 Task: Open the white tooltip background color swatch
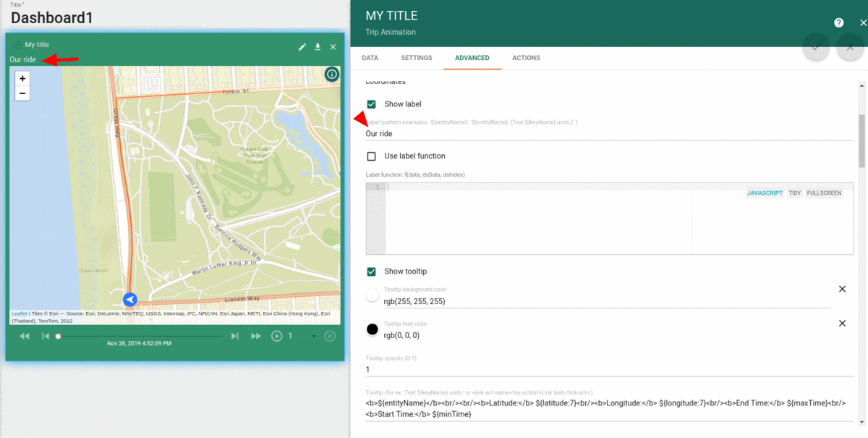coord(373,295)
